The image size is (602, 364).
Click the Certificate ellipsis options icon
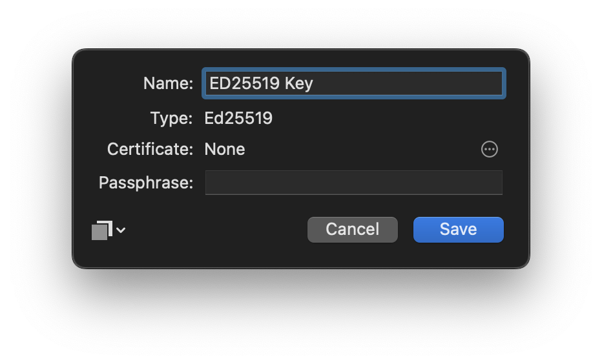pyautogui.click(x=490, y=149)
